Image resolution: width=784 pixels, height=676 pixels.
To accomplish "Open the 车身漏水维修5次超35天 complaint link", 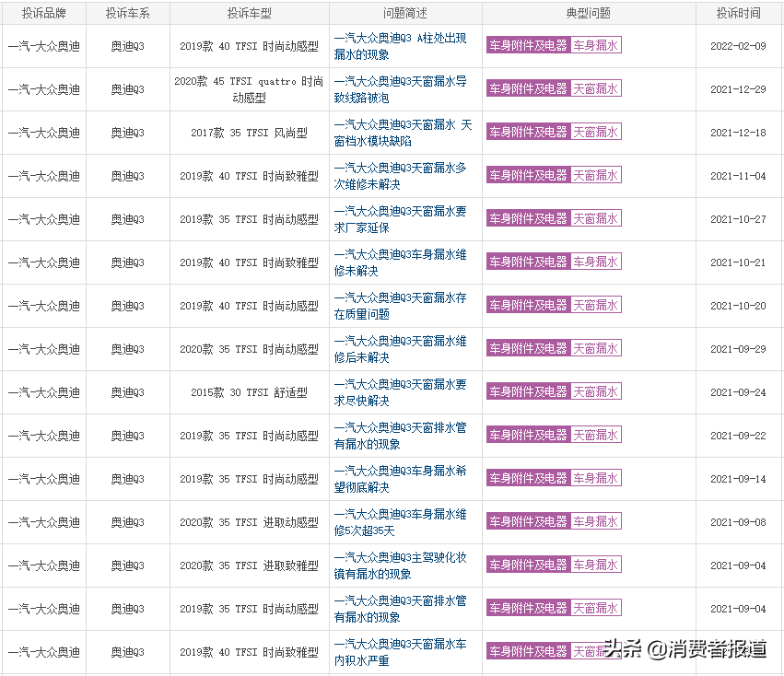I will 400,522.
